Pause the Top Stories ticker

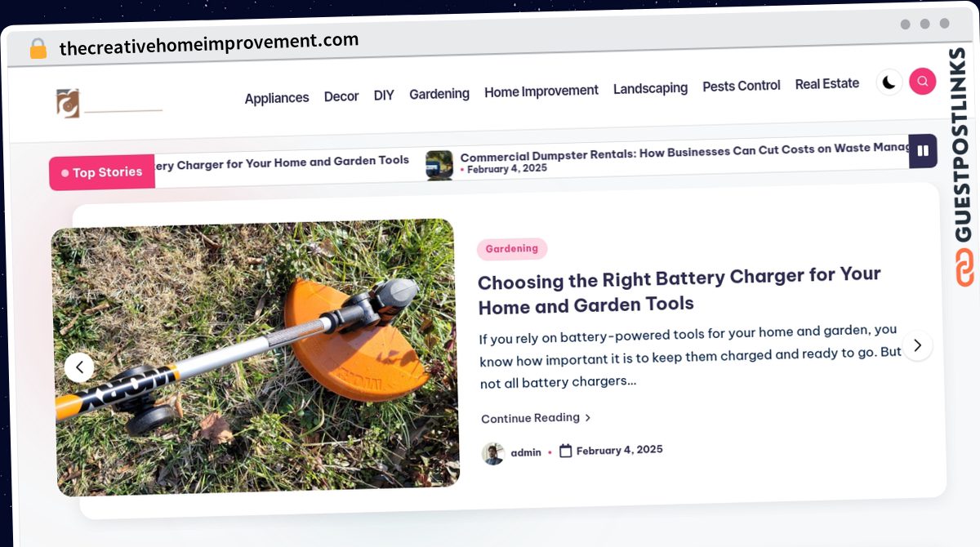coord(923,150)
